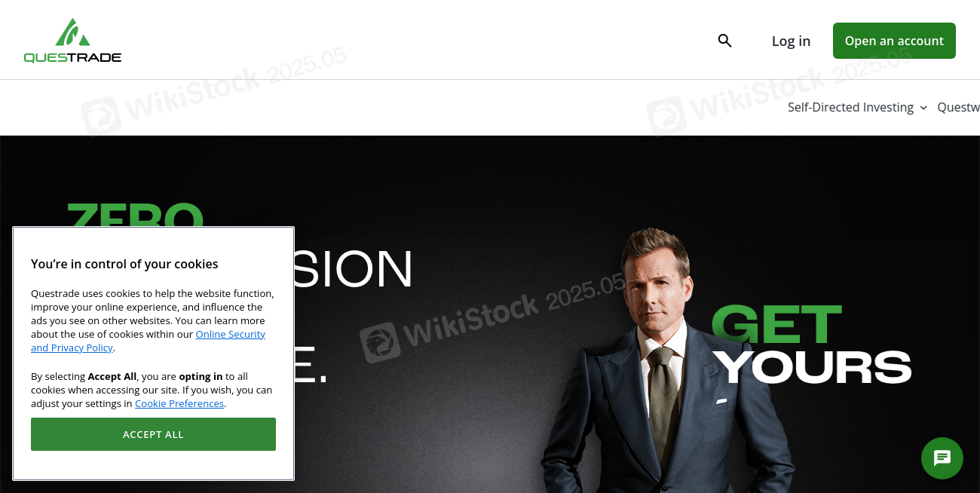980x493 pixels.
Task: Click the cookie description paragraph text
Action: 152,320
